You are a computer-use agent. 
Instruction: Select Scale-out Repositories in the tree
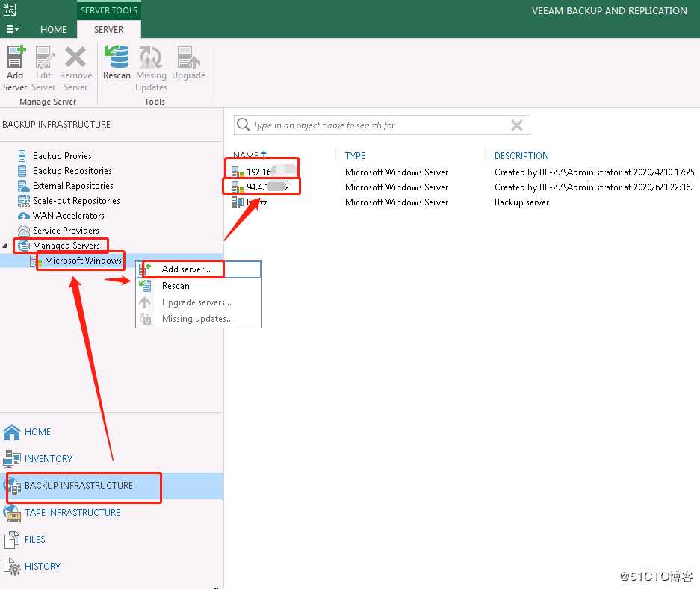[x=76, y=201]
